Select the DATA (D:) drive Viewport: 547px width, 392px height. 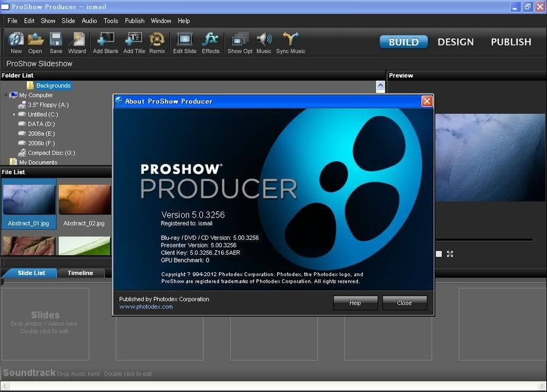pos(41,124)
